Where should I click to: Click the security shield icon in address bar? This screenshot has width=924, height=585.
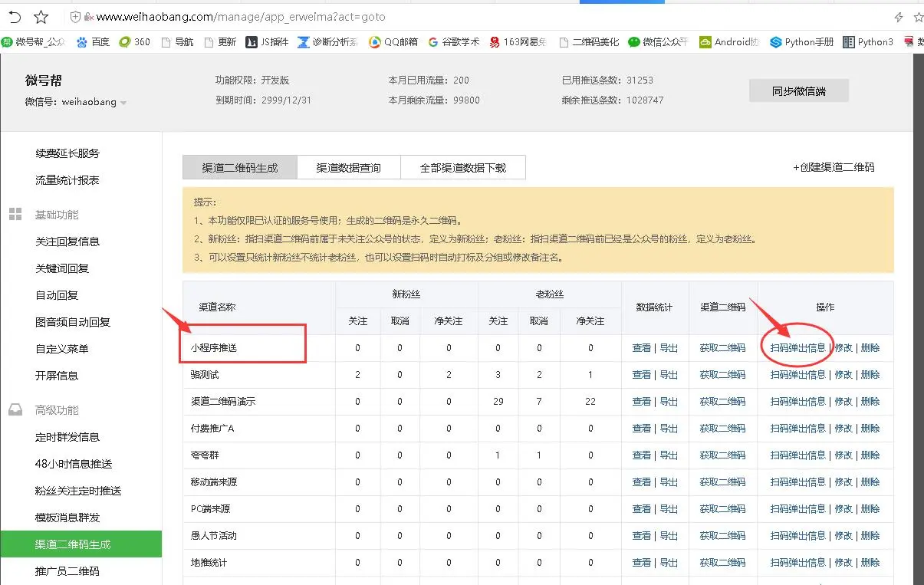click(x=74, y=17)
